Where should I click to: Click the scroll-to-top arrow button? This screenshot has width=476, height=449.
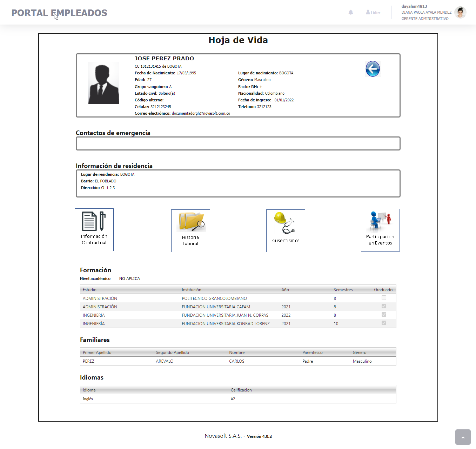(x=463, y=437)
